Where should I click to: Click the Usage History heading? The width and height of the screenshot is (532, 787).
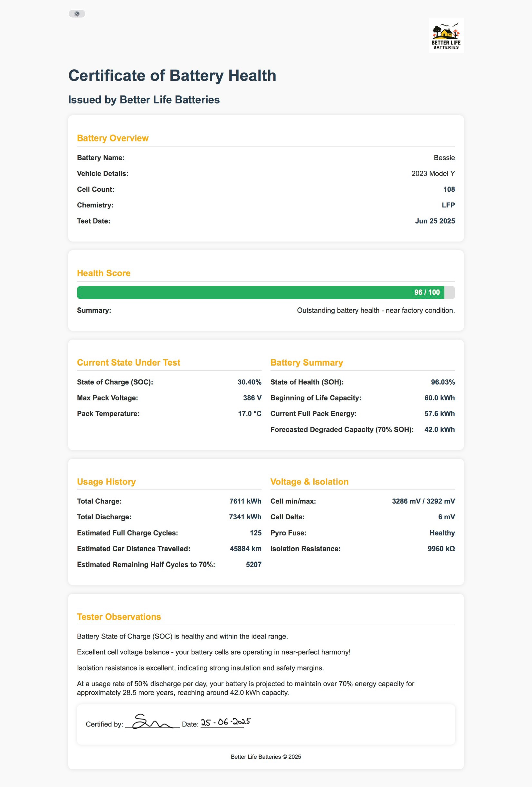106,482
